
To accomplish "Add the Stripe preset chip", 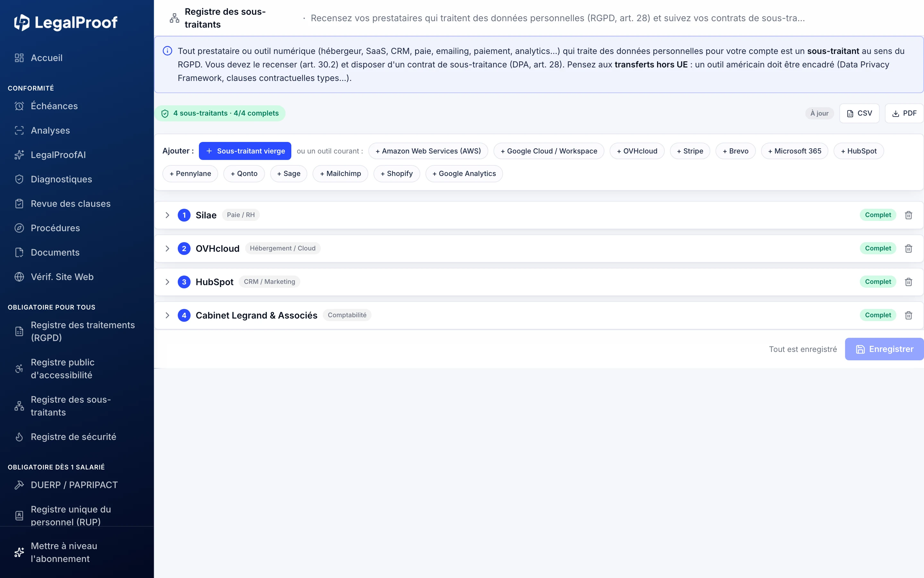I will (690, 151).
